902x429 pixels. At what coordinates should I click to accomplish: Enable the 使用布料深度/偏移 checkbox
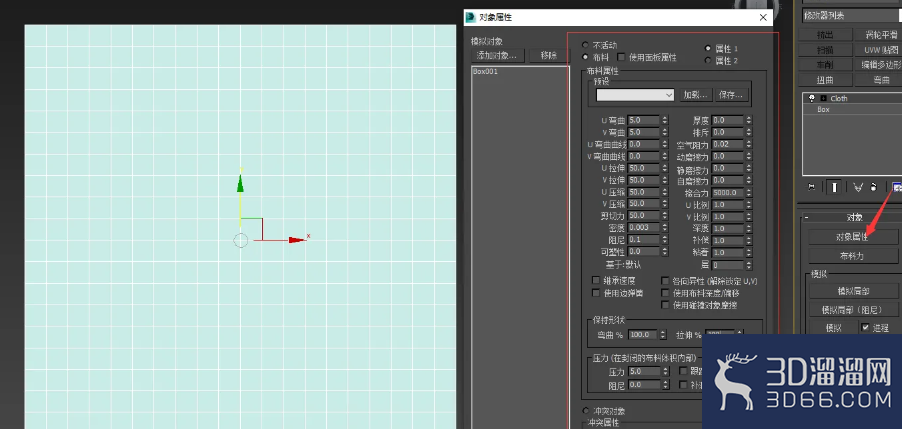pyautogui.click(x=666, y=293)
